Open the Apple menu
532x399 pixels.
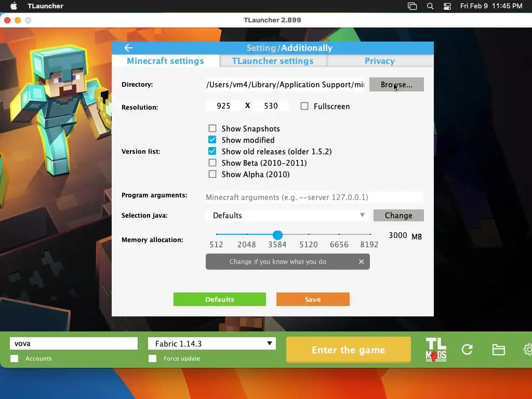(x=14, y=6)
